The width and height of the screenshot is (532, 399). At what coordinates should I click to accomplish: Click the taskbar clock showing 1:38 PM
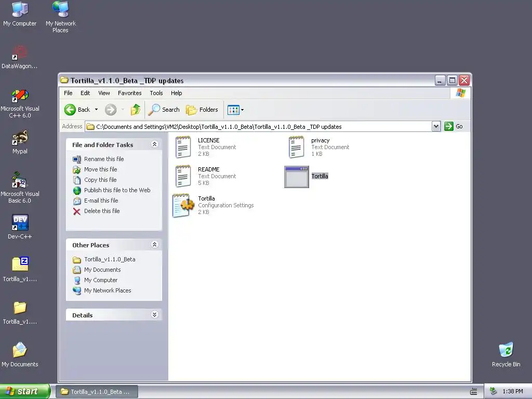(513, 392)
